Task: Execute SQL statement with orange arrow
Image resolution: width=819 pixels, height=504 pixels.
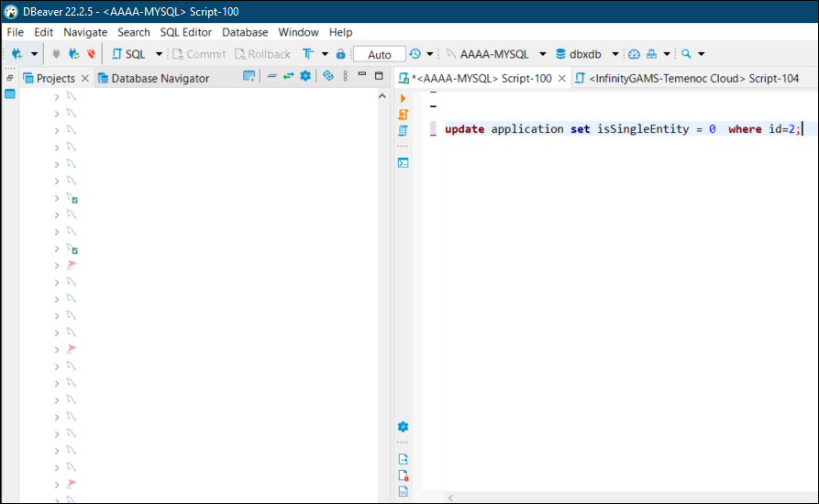Action: 403,98
